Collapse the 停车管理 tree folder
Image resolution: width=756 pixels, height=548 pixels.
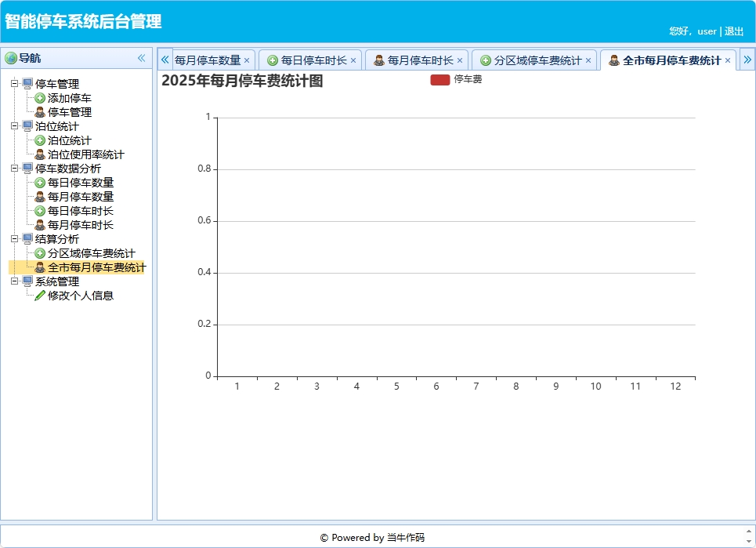point(15,84)
